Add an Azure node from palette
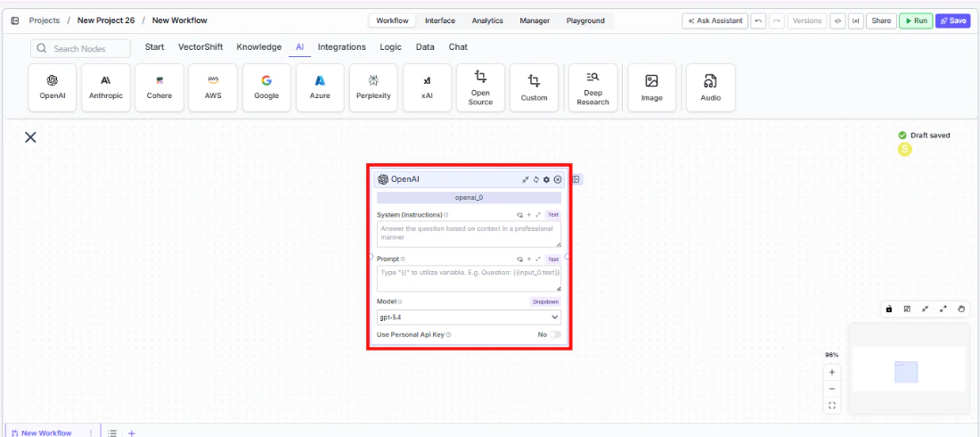Screen dimensions: 980x437 [x=320, y=87]
